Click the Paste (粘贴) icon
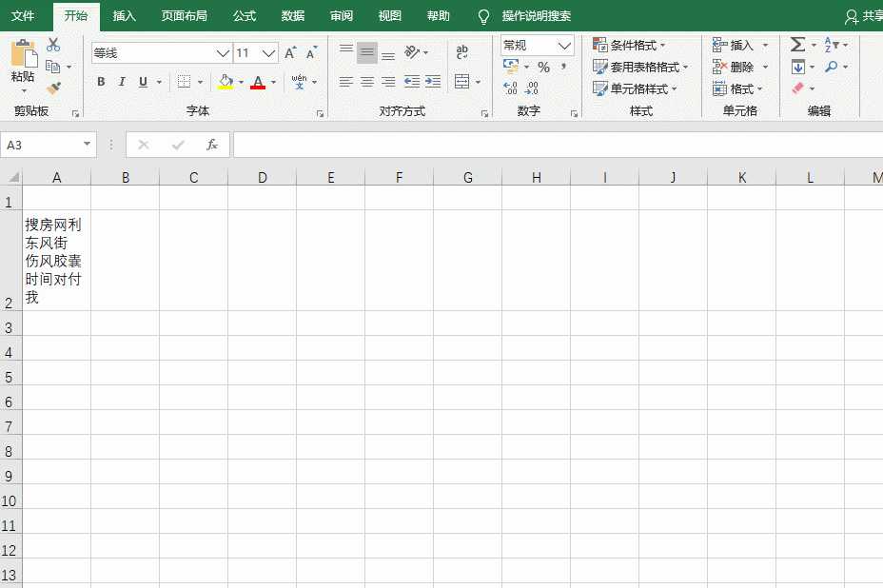Viewport: 883px width, 588px height. (24, 54)
